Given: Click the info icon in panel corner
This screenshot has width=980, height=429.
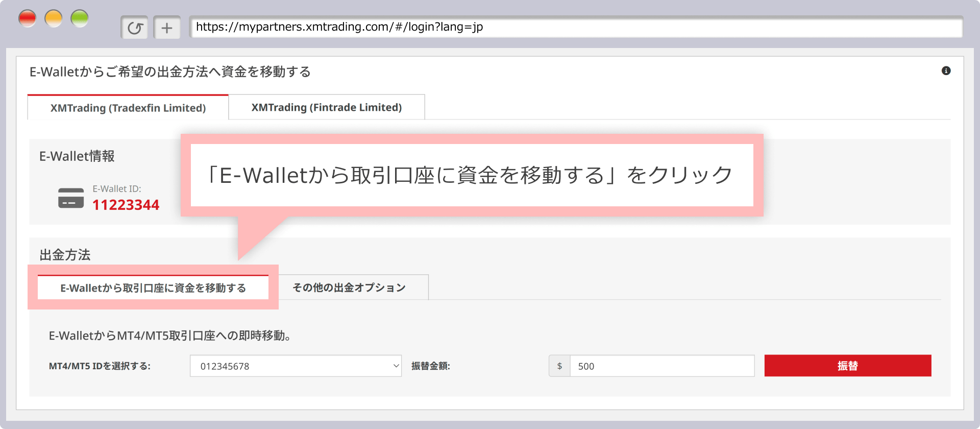Looking at the screenshot, I should pos(946,71).
